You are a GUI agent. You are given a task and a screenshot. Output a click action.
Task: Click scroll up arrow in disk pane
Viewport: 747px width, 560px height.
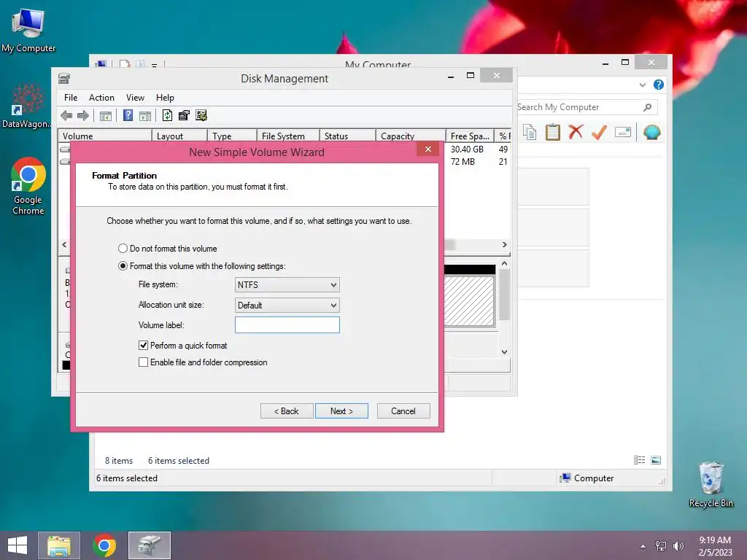(x=505, y=263)
